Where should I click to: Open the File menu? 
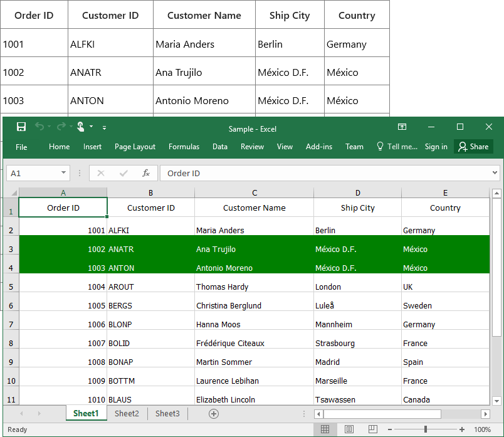21,147
